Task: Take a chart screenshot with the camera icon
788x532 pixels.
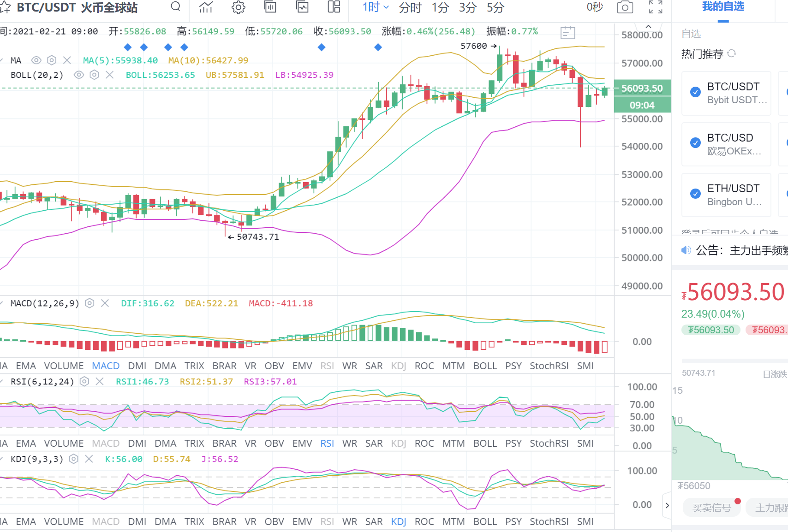Action: coord(624,7)
